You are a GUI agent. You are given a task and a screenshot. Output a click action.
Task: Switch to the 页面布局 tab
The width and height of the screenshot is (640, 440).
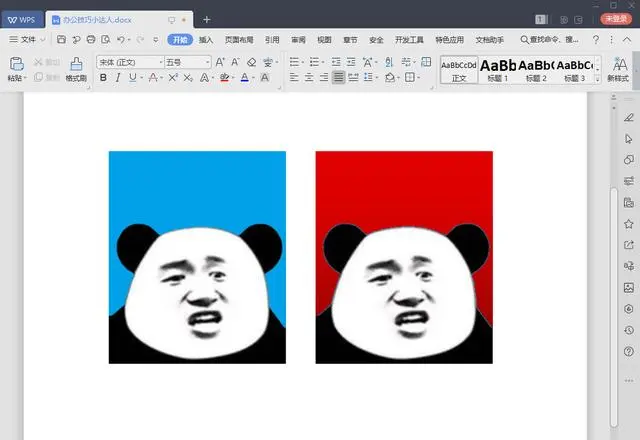239,40
